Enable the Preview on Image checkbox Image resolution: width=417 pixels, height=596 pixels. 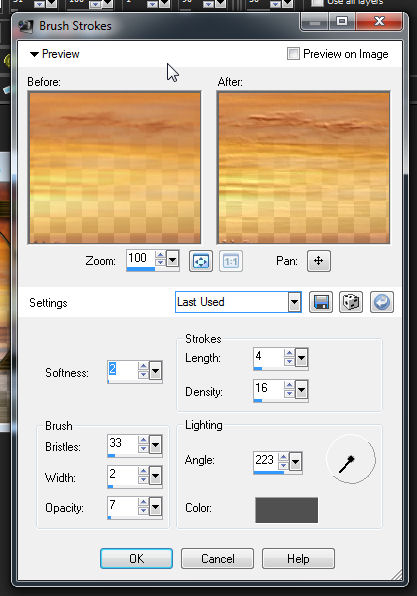(293, 54)
